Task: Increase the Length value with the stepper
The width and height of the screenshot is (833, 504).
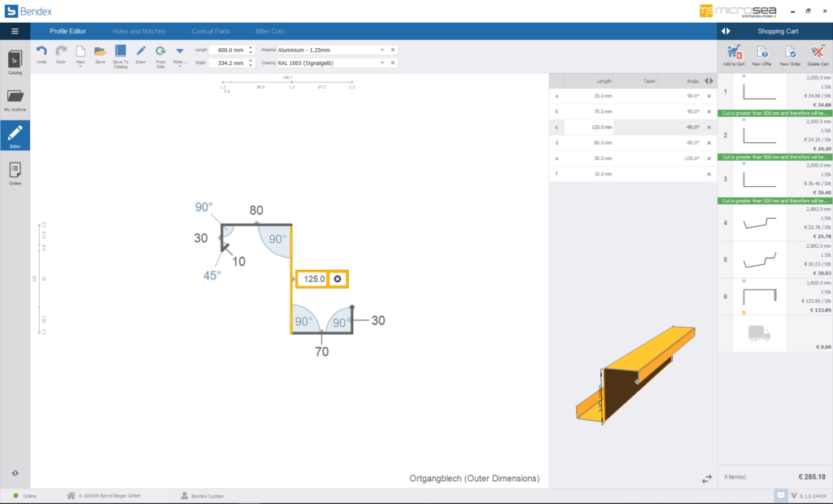Action: click(x=250, y=47)
